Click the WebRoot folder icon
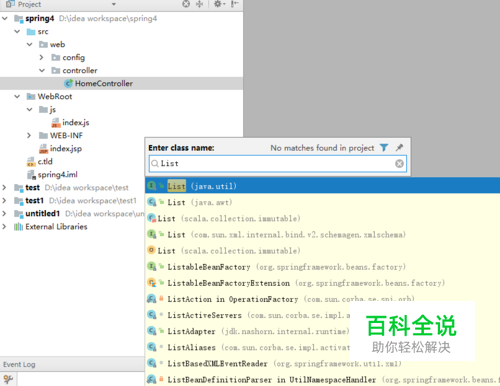Screen dimensions: 500x386 (x=31, y=97)
